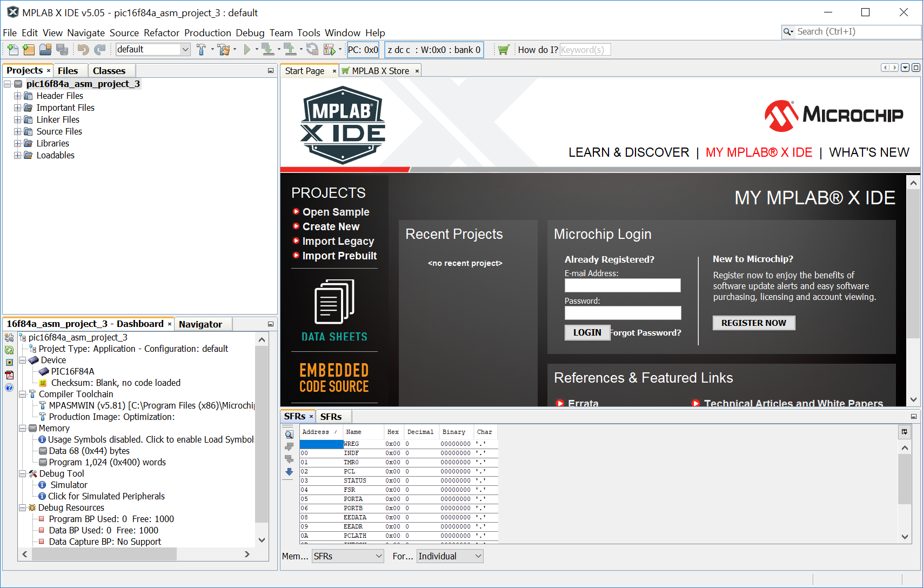The height and width of the screenshot is (588, 923).
Task: Open the Mem... SFRs combo box
Action: [x=347, y=556]
